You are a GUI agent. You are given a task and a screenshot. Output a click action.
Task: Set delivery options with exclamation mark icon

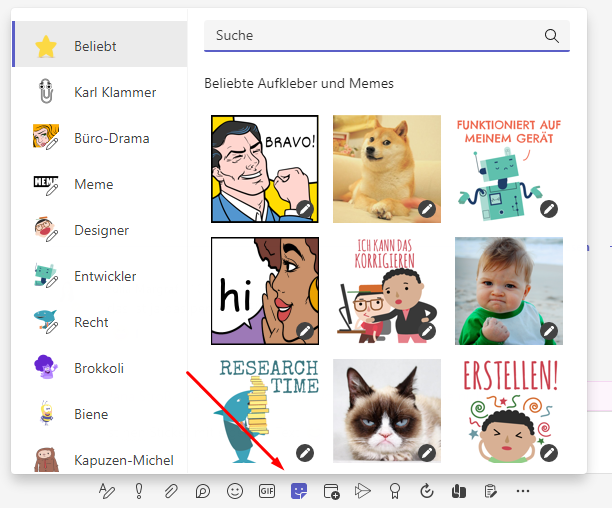pyautogui.click(x=140, y=491)
